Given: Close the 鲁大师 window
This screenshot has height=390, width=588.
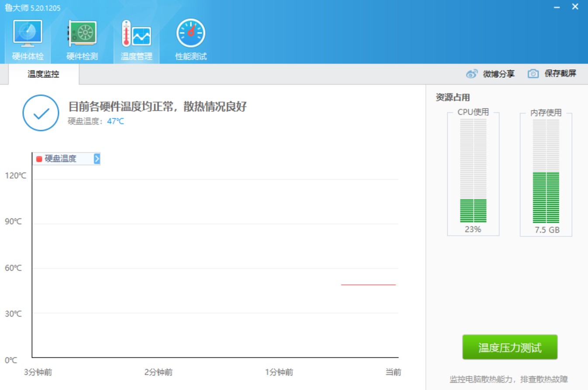Looking at the screenshot, I should [x=575, y=7].
